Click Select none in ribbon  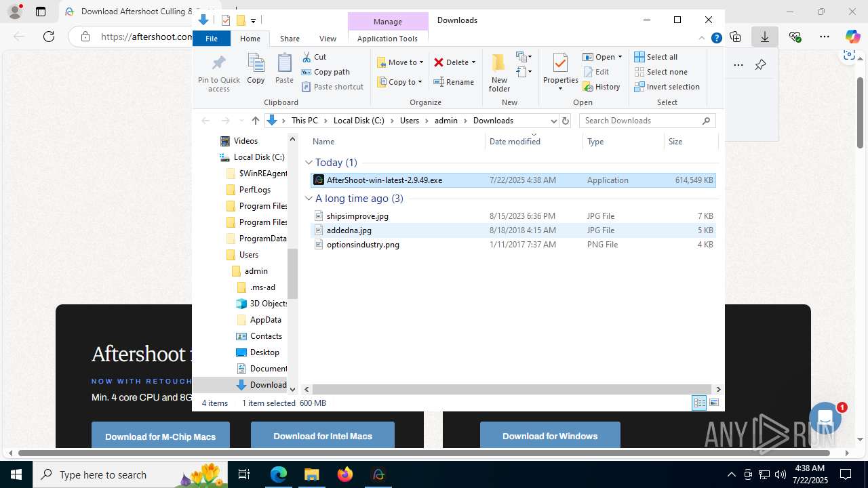660,72
